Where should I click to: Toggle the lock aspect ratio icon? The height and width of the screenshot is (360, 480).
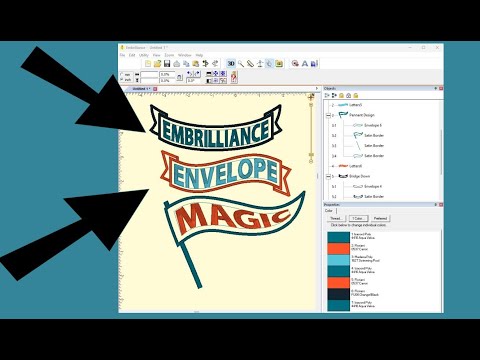[x=179, y=77]
